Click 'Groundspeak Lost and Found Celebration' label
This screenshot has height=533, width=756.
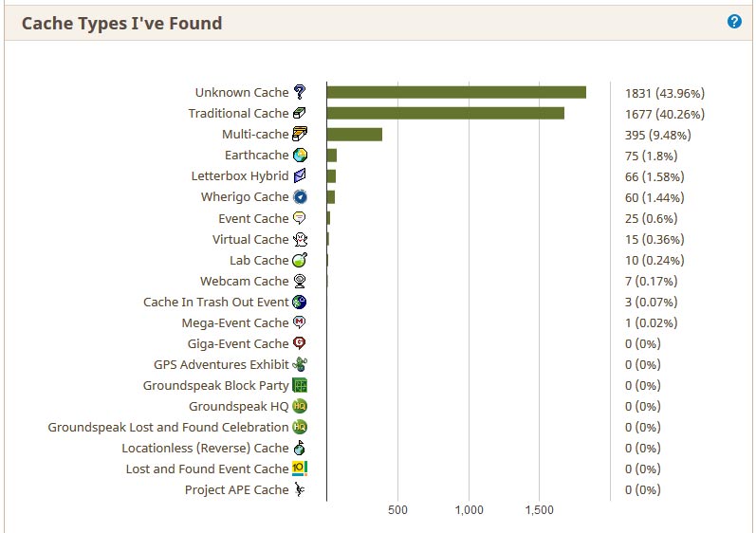[168, 428]
